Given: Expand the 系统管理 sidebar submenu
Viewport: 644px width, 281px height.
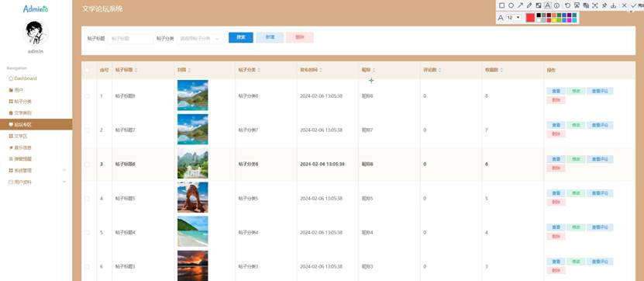Looking at the screenshot, I should [64, 170].
